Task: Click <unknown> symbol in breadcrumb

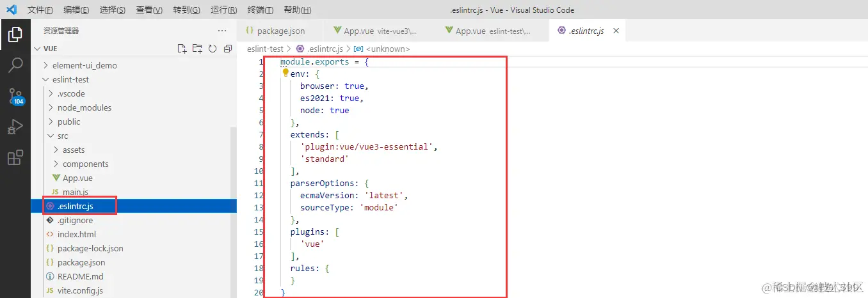Action: (x=388, y=49)
